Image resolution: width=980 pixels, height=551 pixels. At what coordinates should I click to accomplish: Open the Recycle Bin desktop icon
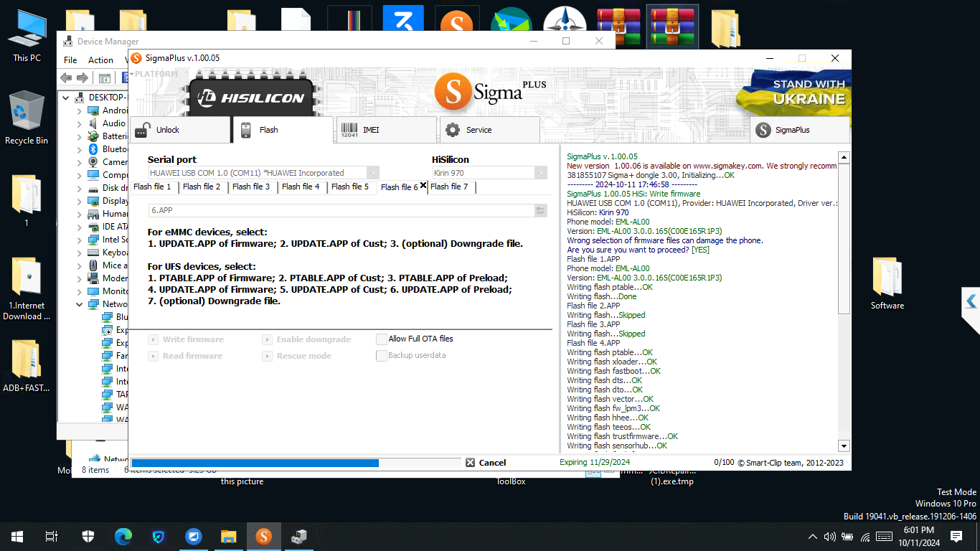27,118
